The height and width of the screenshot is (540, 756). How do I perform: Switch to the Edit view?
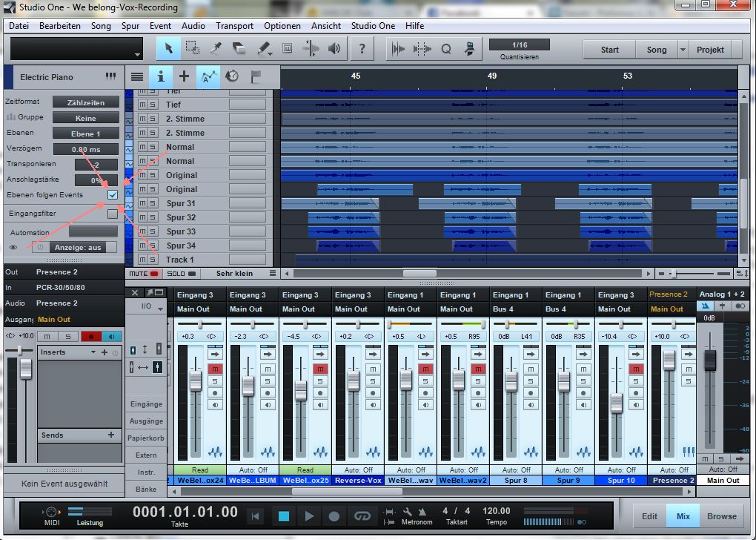[649, 516]
